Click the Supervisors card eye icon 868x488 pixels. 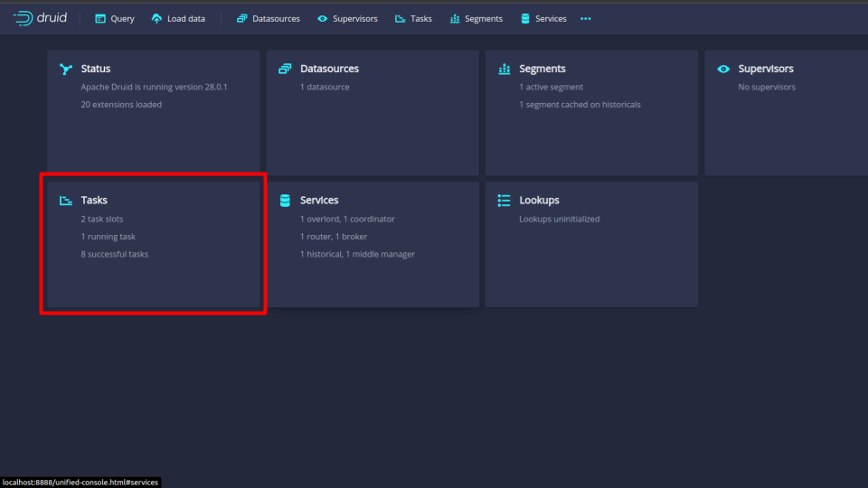pyautogui.click(x=723, y=69)
